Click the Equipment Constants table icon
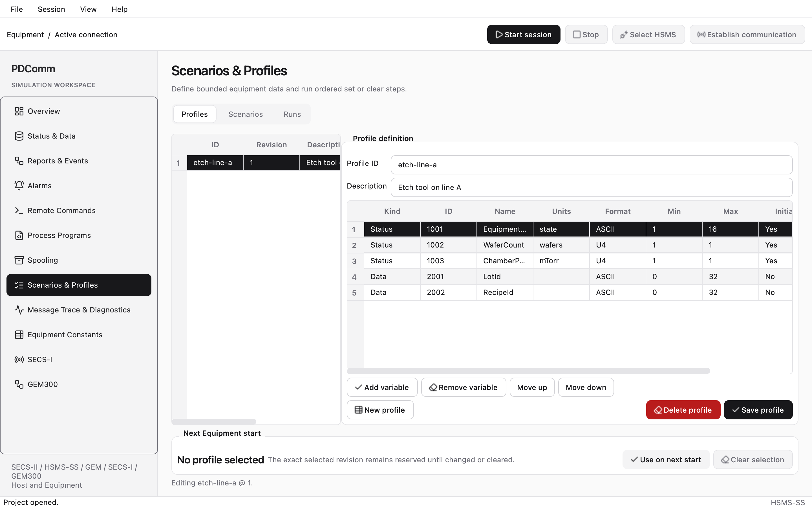Screen dimensions: 812x508 point(19,335)
